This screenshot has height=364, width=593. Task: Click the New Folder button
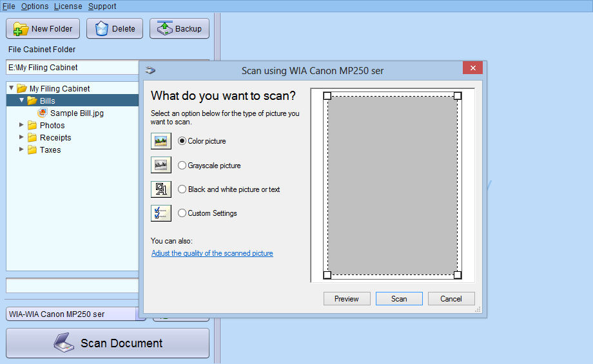coord(43,29)
